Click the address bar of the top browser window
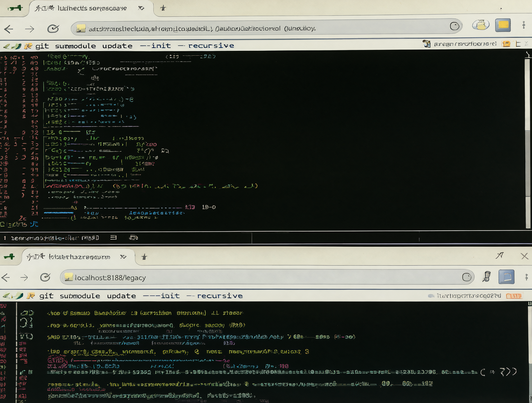The height and width of the screenshot is (403, 532). [266, 28]
